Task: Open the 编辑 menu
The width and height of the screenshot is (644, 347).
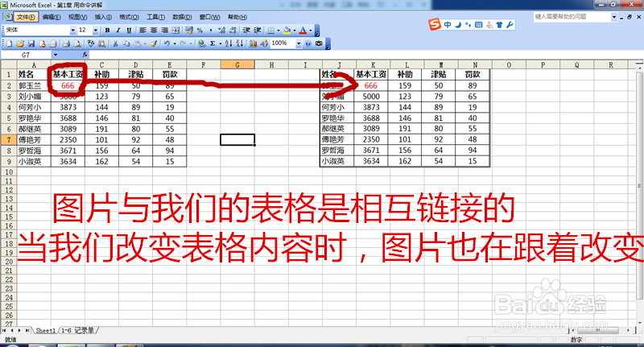Action: pos(52,17)
